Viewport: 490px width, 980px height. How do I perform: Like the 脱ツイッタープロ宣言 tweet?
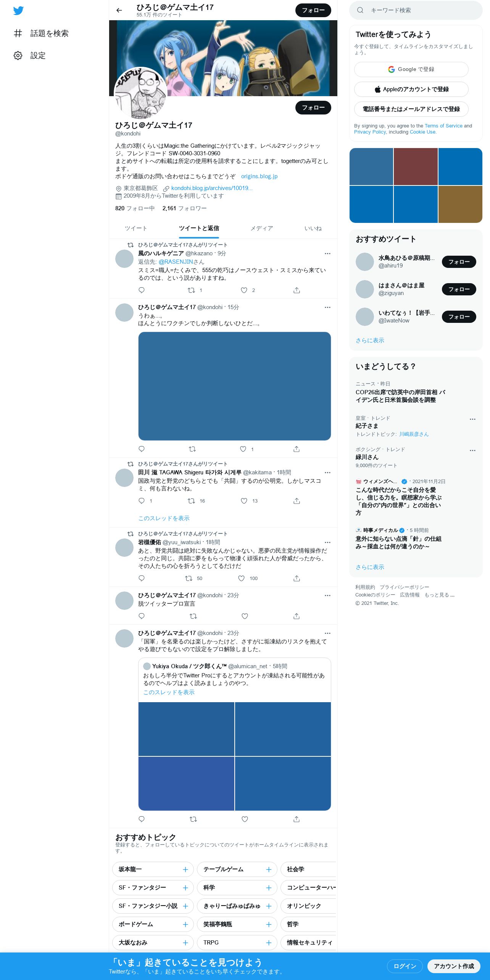pos(245,616)
